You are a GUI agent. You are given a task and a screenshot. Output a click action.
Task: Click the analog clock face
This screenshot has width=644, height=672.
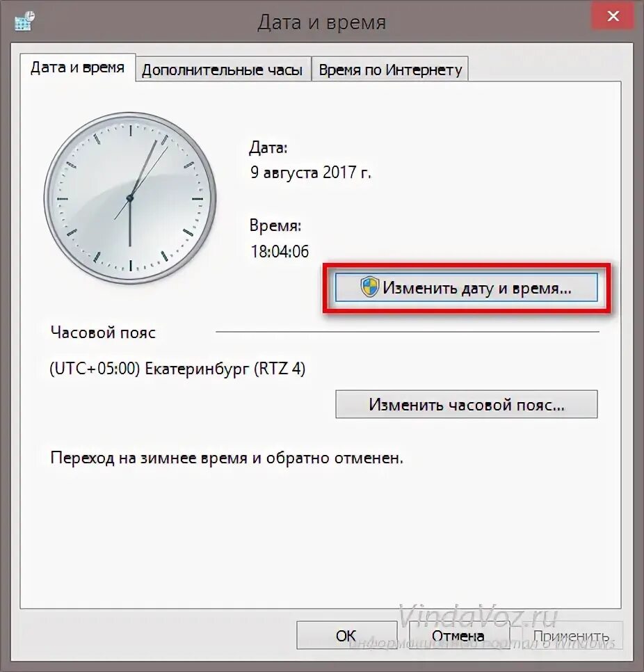coord(130,198)
